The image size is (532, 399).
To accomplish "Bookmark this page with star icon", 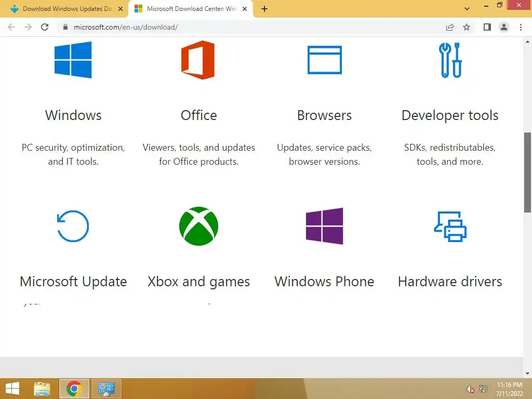I will [467, 27].
